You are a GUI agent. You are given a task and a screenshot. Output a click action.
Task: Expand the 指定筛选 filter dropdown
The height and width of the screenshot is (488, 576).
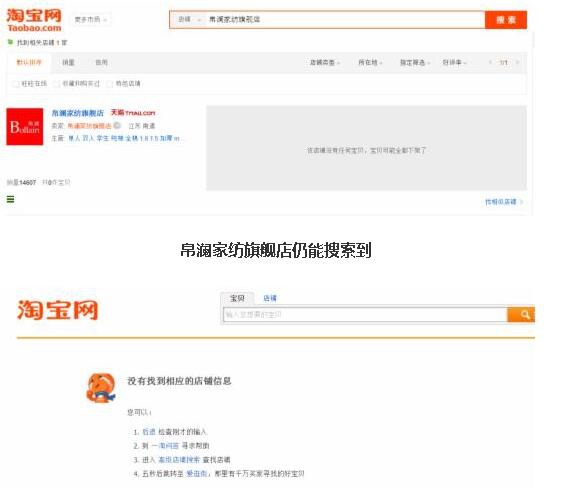[x=415, y=62]
